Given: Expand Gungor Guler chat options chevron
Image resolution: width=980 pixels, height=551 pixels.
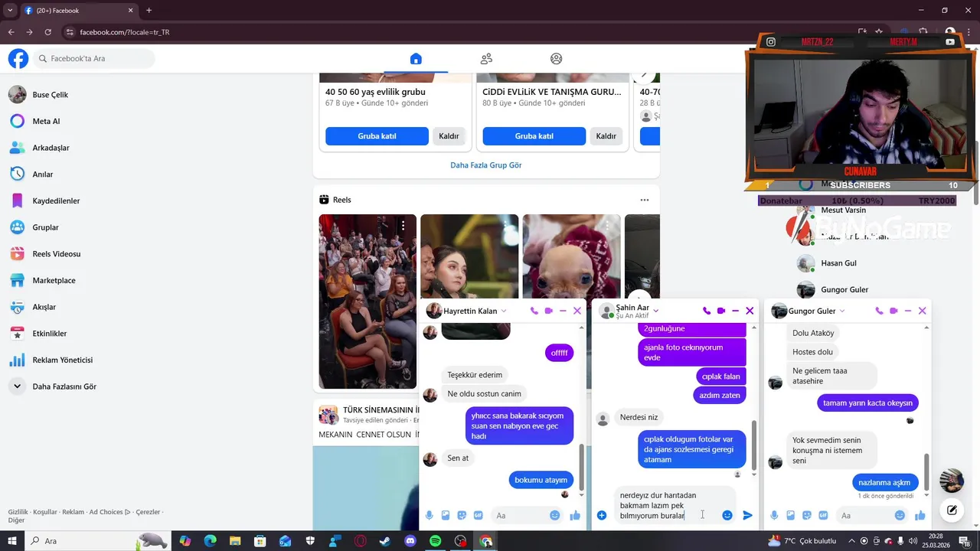Looking at the screenshot, I should click(842, 311).
